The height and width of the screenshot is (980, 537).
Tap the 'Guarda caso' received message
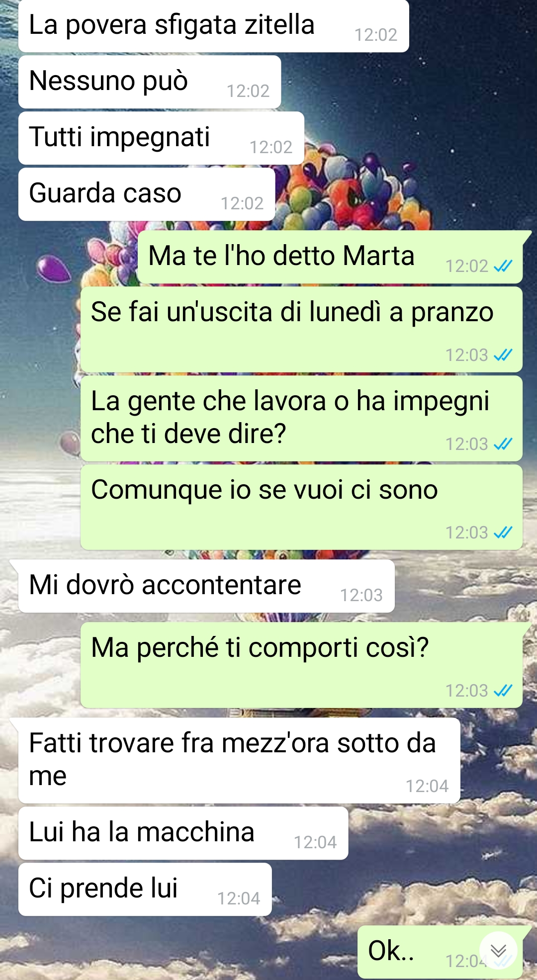point(147,194)
